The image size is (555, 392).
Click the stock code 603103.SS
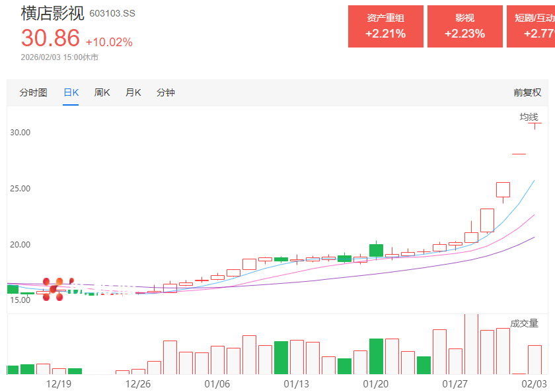click(x=112, y=14)
